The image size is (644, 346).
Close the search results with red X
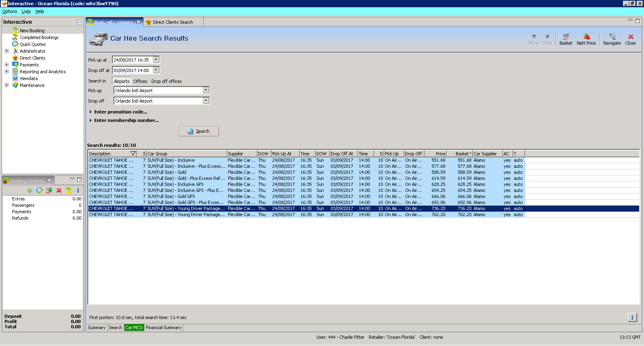click(x=631, y=37)
